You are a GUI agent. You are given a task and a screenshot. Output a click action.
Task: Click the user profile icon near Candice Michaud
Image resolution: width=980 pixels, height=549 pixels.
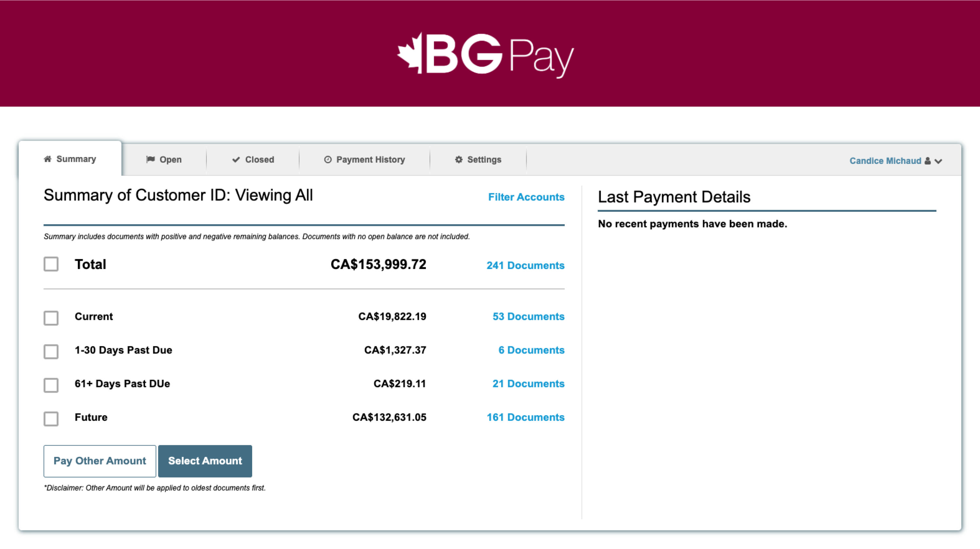tap(927, 161)
